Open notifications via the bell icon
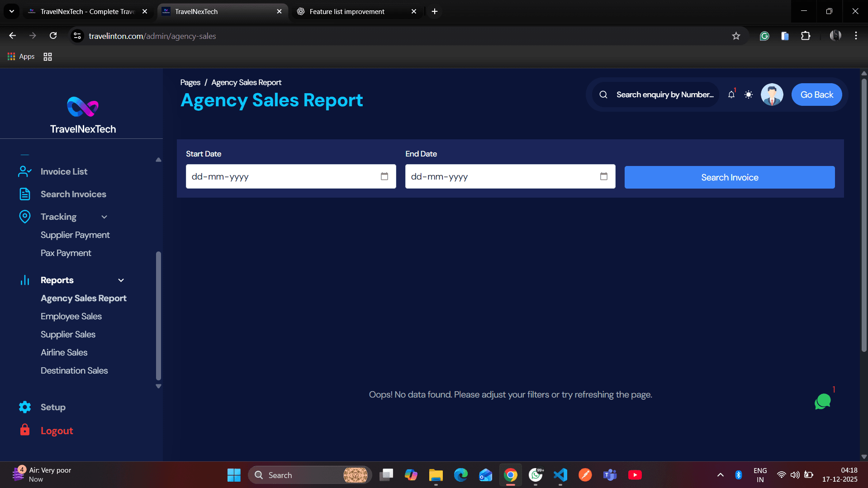 coord(731,95)
